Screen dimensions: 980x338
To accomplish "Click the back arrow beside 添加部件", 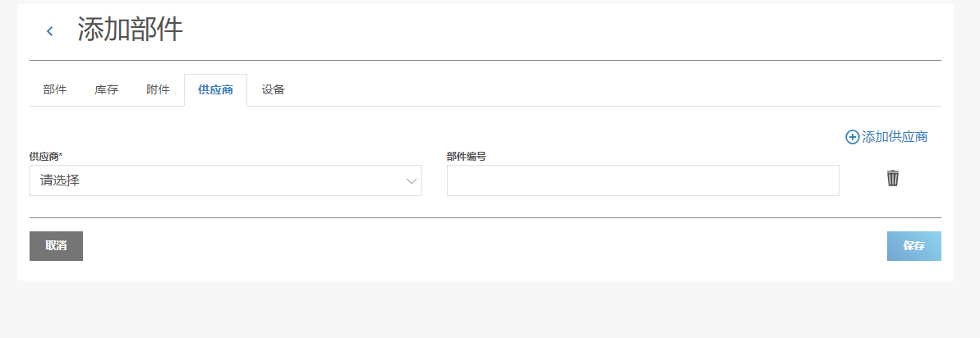I will click(x=49, y=31).
